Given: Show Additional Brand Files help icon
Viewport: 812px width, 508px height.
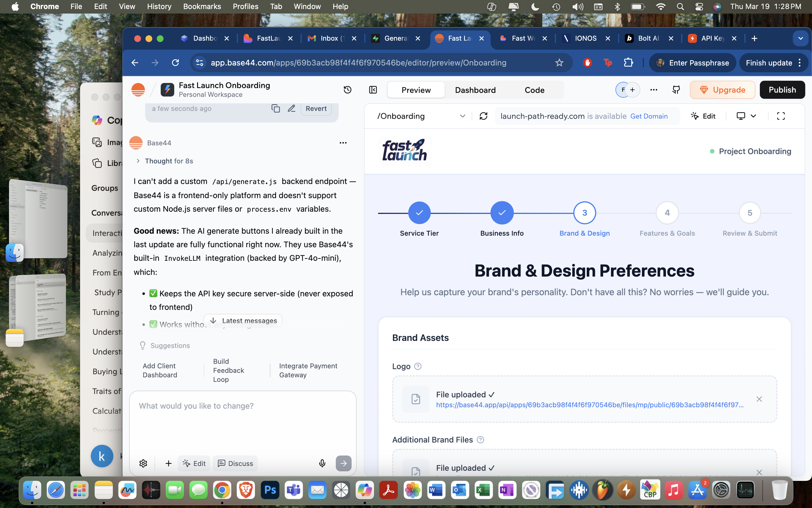Looking at the screenshot, I should (x=480, y=440).
